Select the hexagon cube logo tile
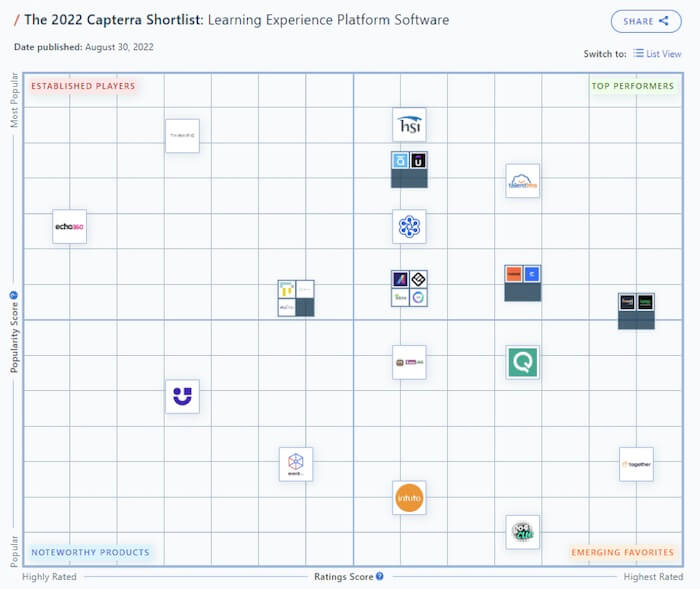The height and width of the screenshot is (589, 700). click(x=296, y=464)
